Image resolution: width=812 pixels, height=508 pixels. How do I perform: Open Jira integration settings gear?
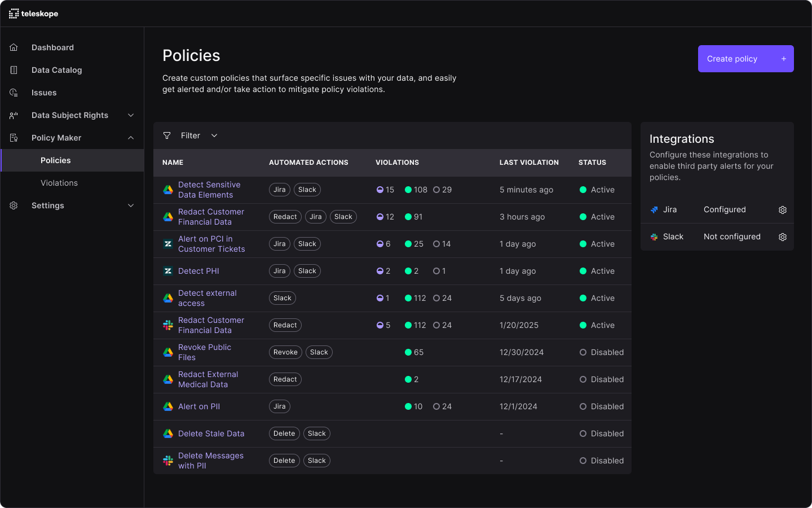click(x=783, y=210)
